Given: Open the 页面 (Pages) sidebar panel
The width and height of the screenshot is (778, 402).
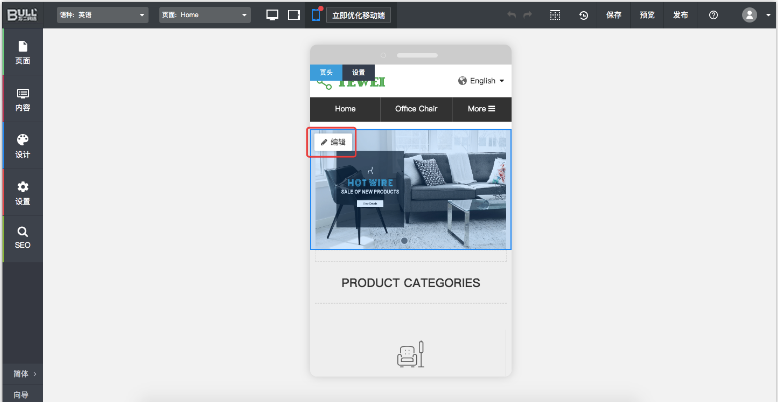Looking at the screenshot, I should pyautogui.click(x=22, y=52).
